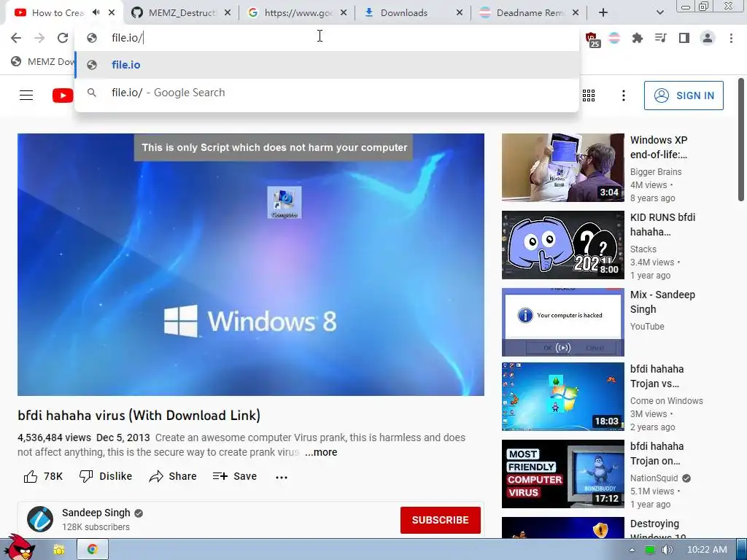Open Most Friendly Computer Virus thumbnail
Viewport: 747px width, 560px height.
coord(562,474)
